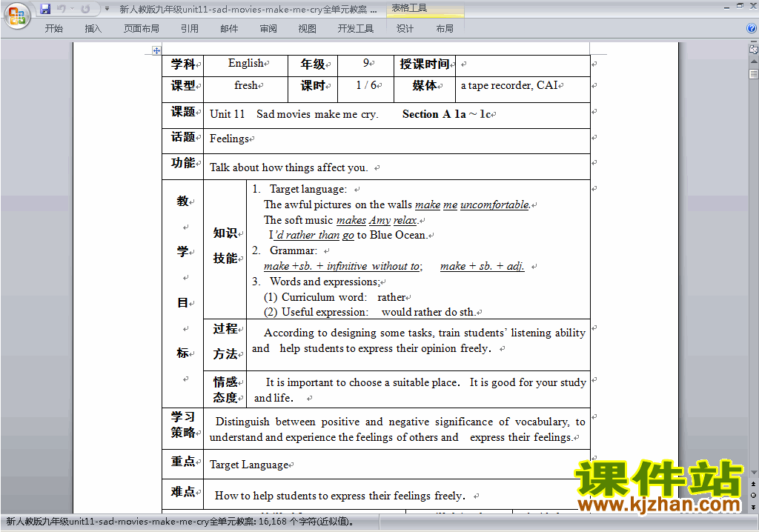Click 'make +sb. + infinitive without to' text
The width and height of the screenshot is (759, 532).
342,266
